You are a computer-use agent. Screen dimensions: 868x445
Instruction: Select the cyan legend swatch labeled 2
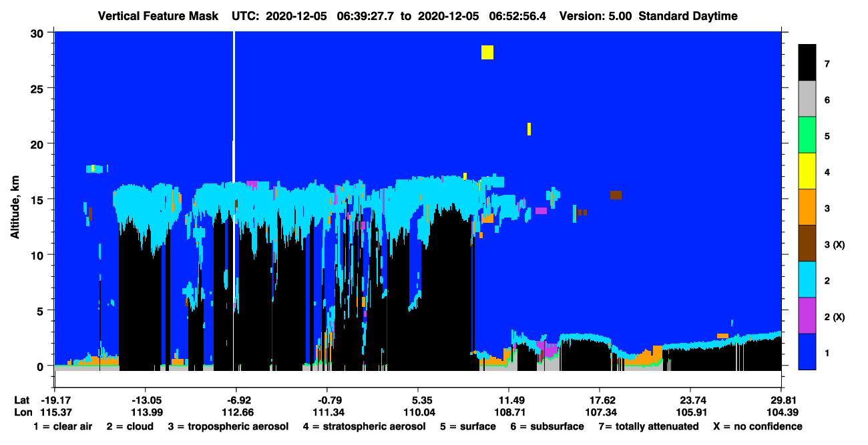click(x=807, y=280)
